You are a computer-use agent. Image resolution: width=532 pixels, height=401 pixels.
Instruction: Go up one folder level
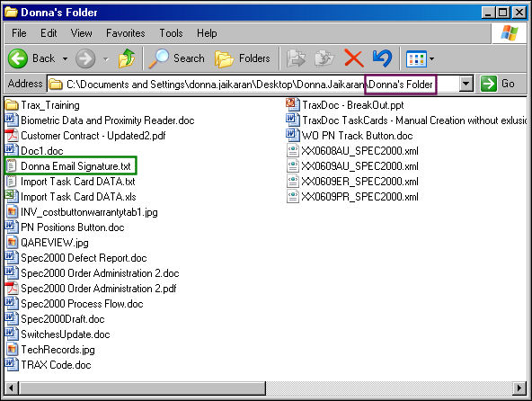(127, 58)
